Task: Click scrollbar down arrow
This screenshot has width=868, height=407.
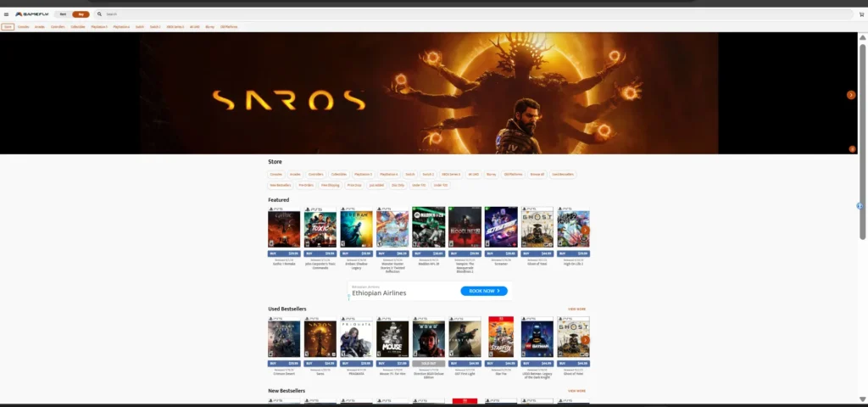Action: pos(862,399)
